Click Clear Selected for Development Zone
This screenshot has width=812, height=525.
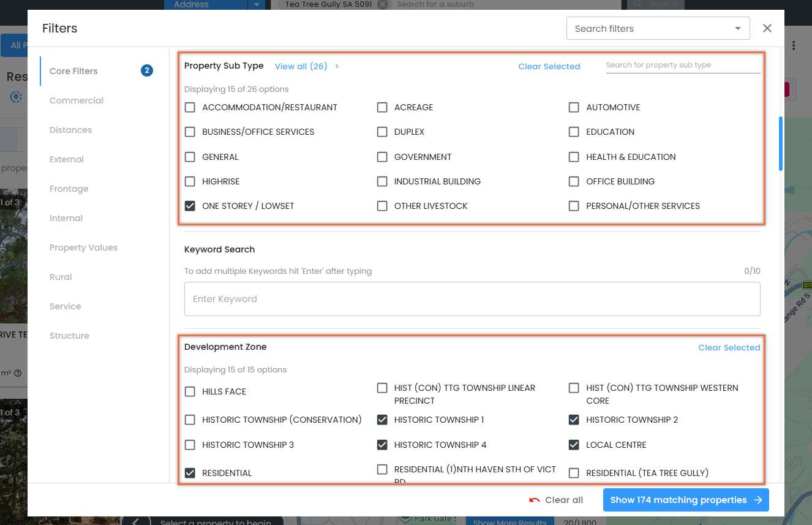pos(729,347)
